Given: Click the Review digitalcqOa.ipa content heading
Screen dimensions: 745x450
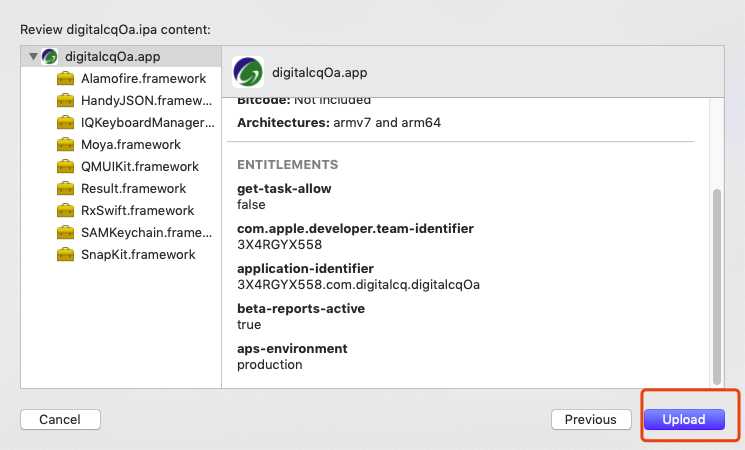Looking at the screenshot, I should [115, 29].
